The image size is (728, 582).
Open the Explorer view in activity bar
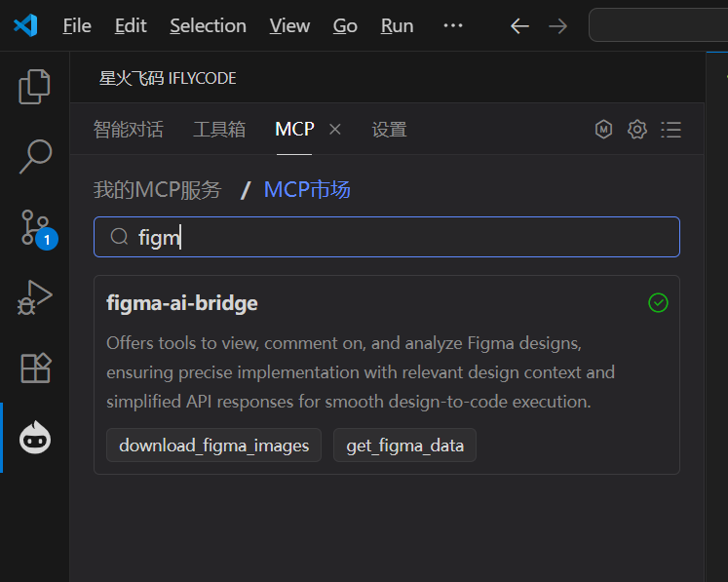tap(35, 87)
